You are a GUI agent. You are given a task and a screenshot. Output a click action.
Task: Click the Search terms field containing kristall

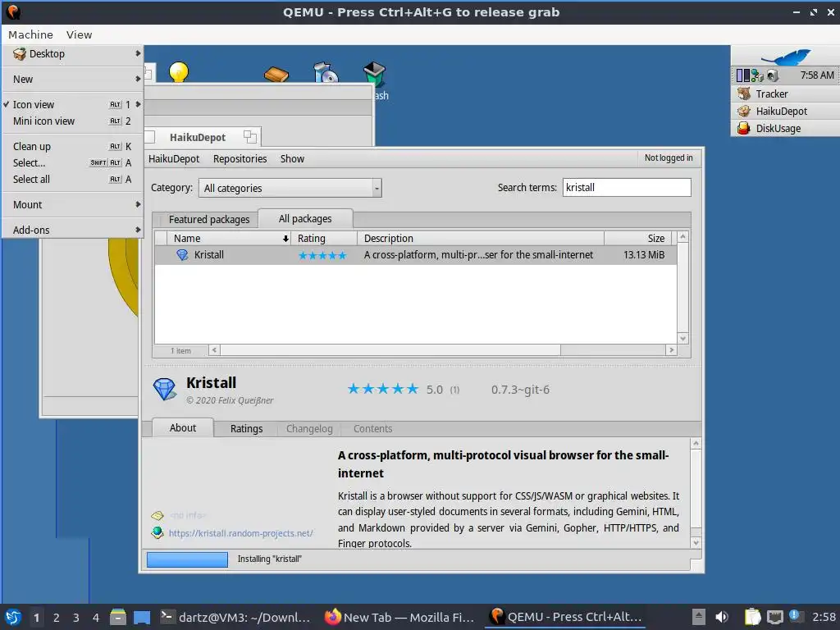[627, 188]
